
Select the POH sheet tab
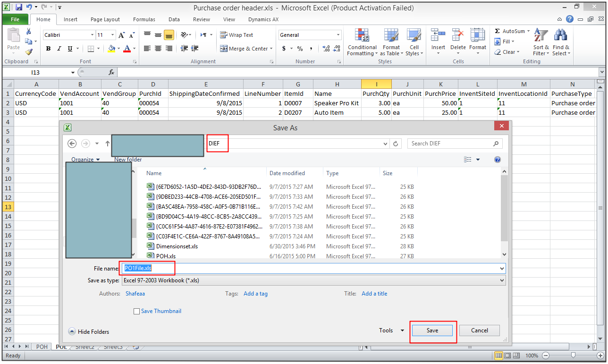pos(42,347)
